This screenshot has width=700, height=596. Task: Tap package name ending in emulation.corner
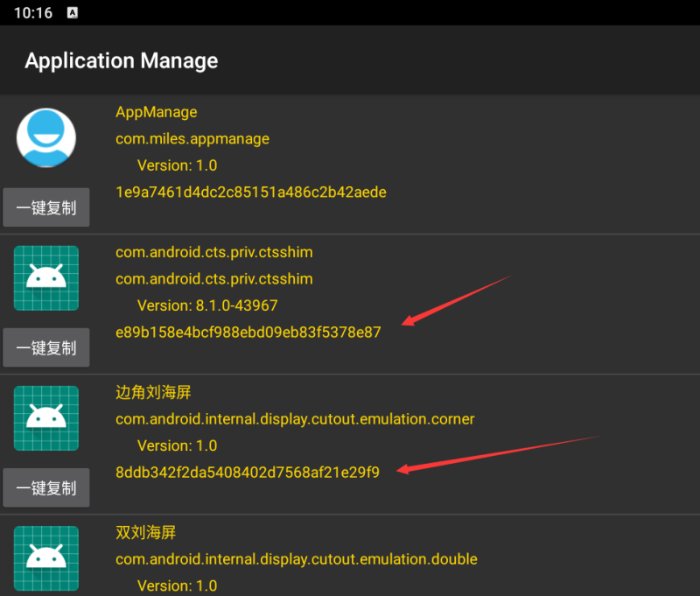pyautogui.click(x=295, y=418)
